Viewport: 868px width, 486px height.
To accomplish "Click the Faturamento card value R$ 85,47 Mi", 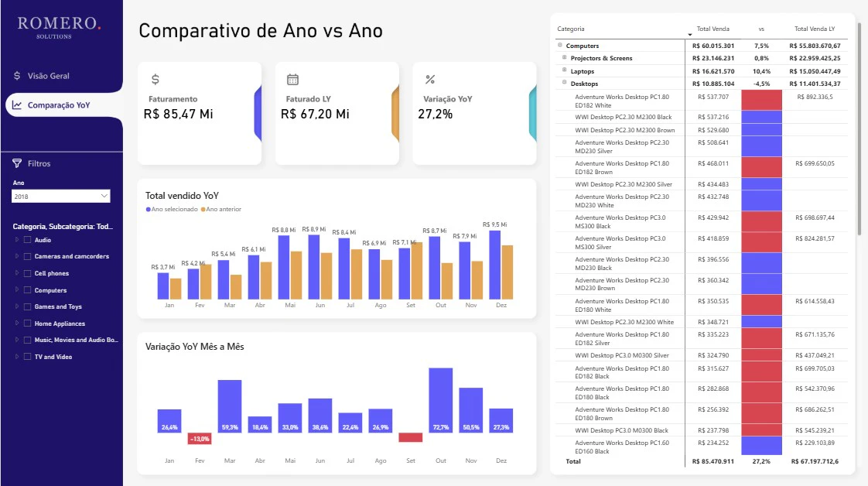I will tap(178, 114).
